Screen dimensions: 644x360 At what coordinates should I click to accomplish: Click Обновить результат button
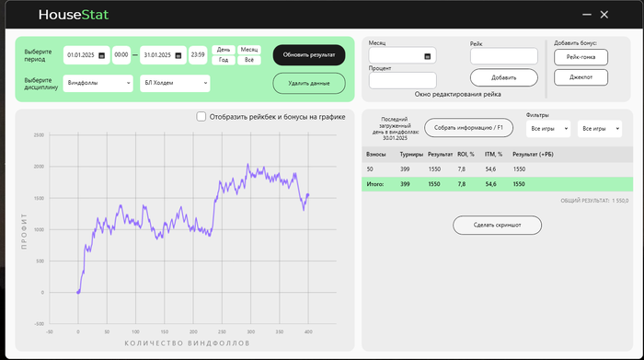point(309,55)
